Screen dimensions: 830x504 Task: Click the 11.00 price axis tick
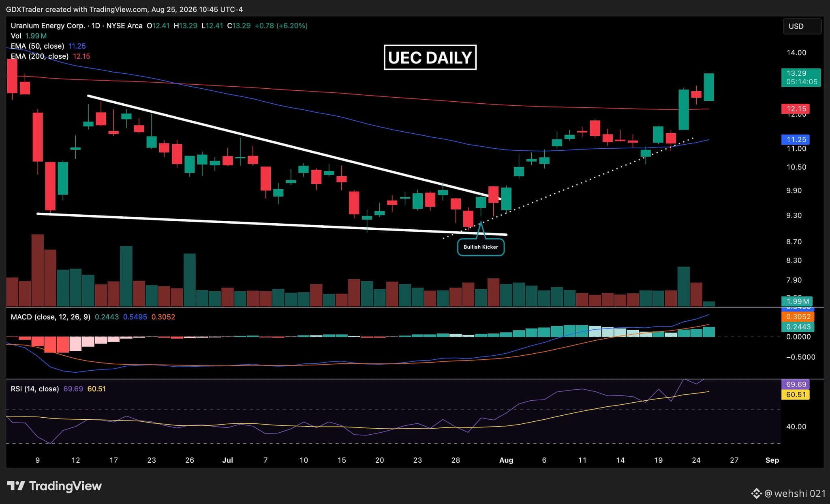click(x=796, y=149)
